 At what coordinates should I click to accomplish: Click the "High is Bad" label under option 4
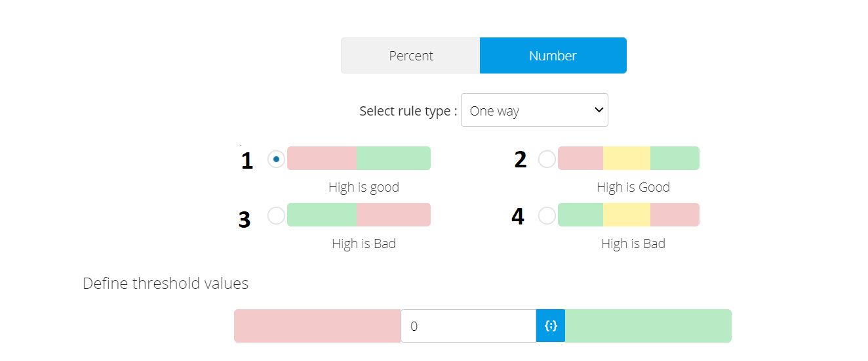point(633,244)
